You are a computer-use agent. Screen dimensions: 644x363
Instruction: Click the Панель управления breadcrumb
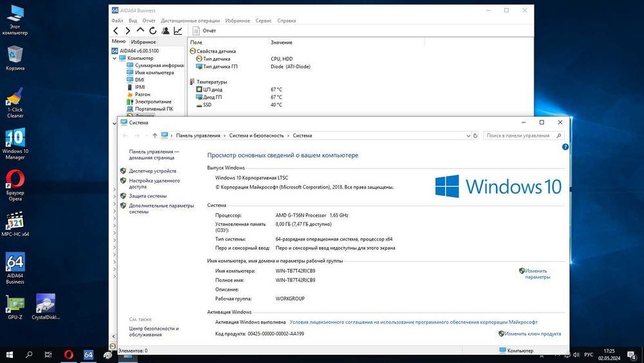click(198, 135)
